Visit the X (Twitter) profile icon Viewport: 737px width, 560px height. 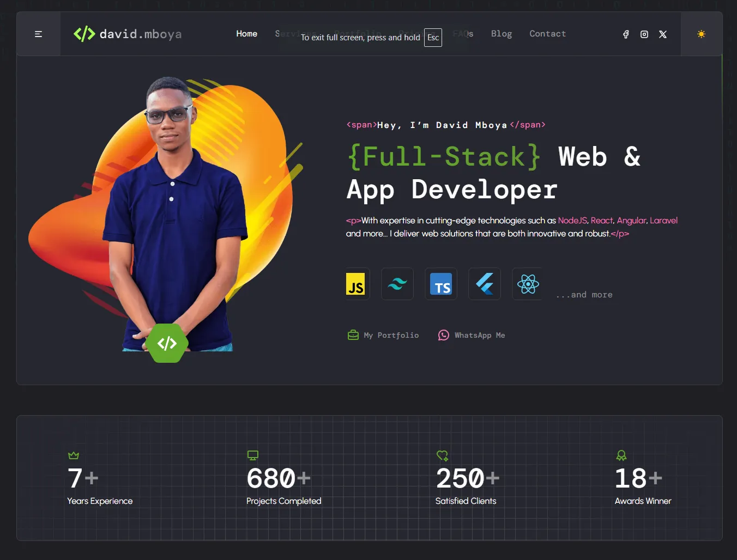pos(663,34)
